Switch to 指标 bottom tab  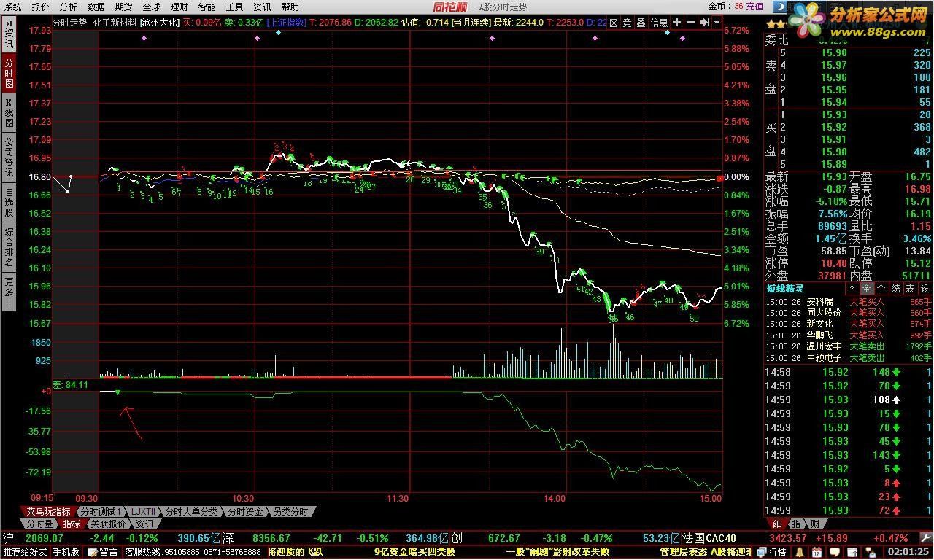pyautogui.click(x=72, y=524)
